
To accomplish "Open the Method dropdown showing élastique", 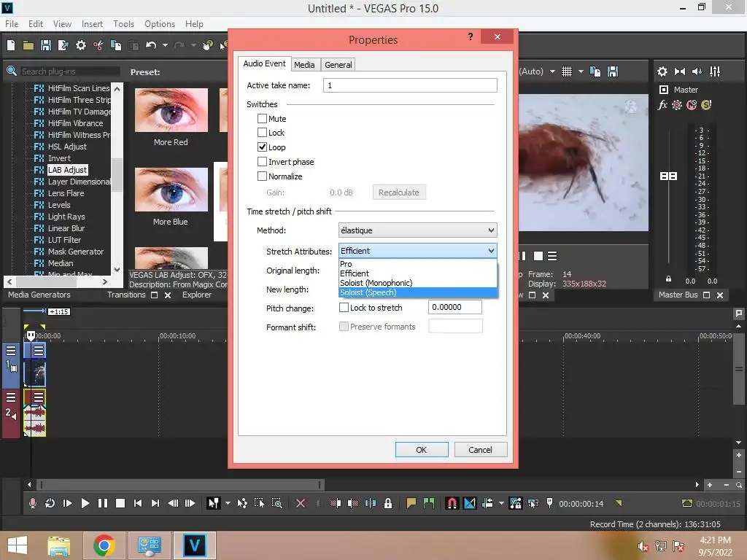I will (x=418, y=230).
